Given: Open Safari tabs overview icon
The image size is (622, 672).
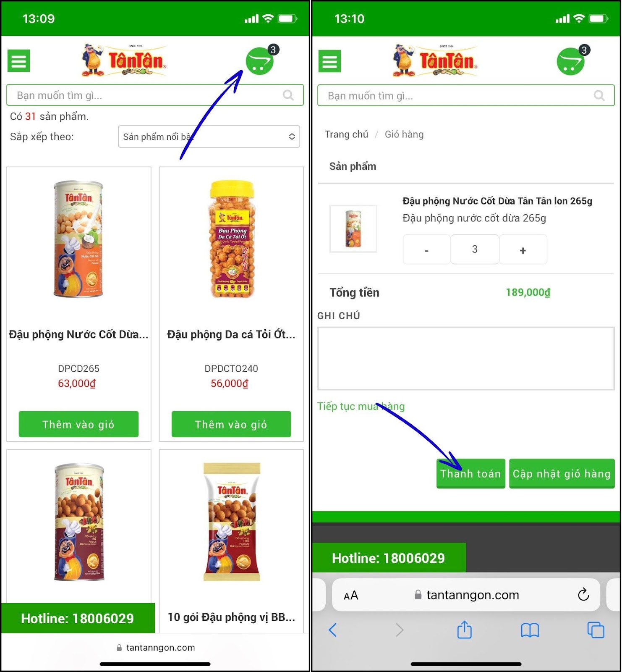Looking at the screenshot, I should (596, 630).
